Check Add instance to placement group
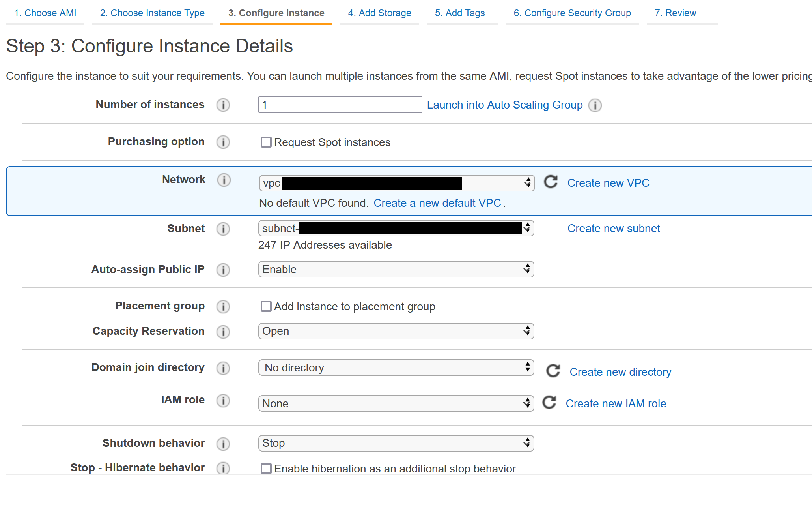This screenshot has width=812, height=508. click(x=266, y=306)
